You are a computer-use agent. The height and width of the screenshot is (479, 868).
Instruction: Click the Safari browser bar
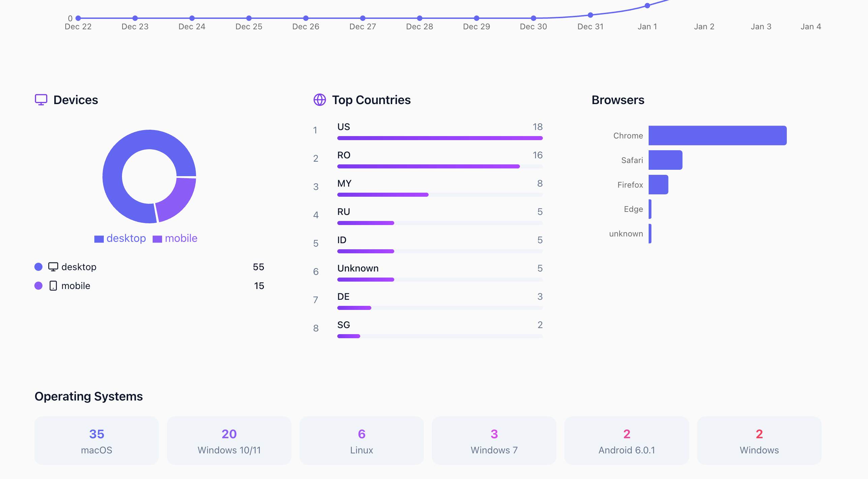pyautogui.click(x=665, y=160)
